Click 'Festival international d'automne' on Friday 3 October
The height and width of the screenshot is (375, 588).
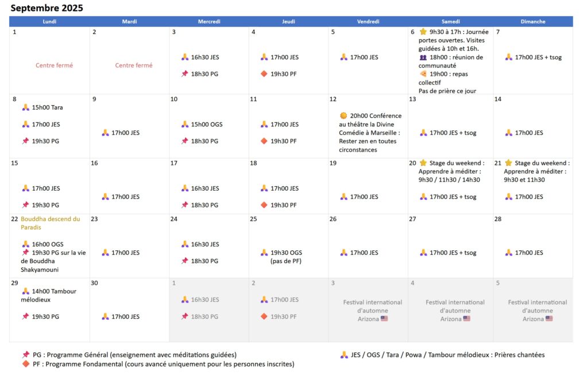pyautogui.click(x=372, y=307)
